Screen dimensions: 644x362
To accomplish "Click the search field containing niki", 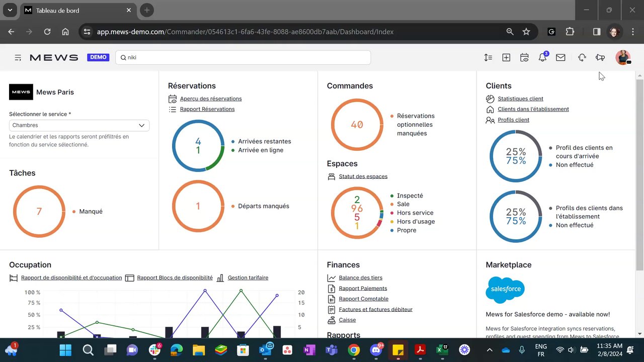I will (243, 57).
